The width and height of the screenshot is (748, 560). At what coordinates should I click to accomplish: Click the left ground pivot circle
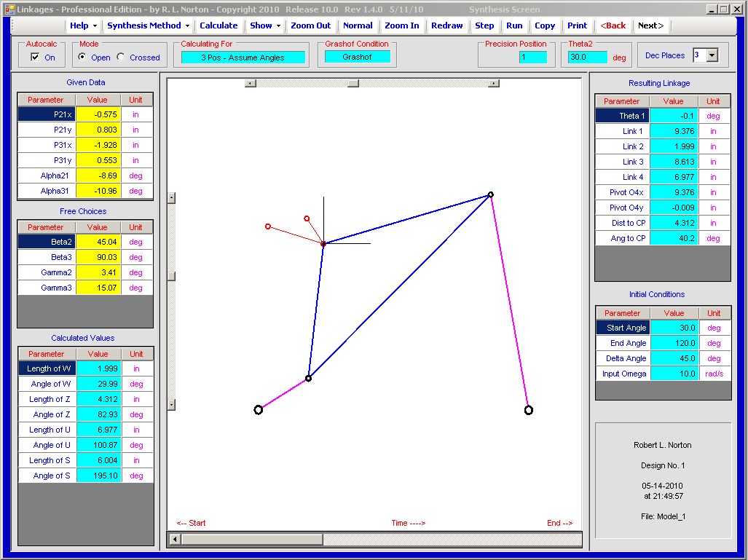click(x=258, y=410)
